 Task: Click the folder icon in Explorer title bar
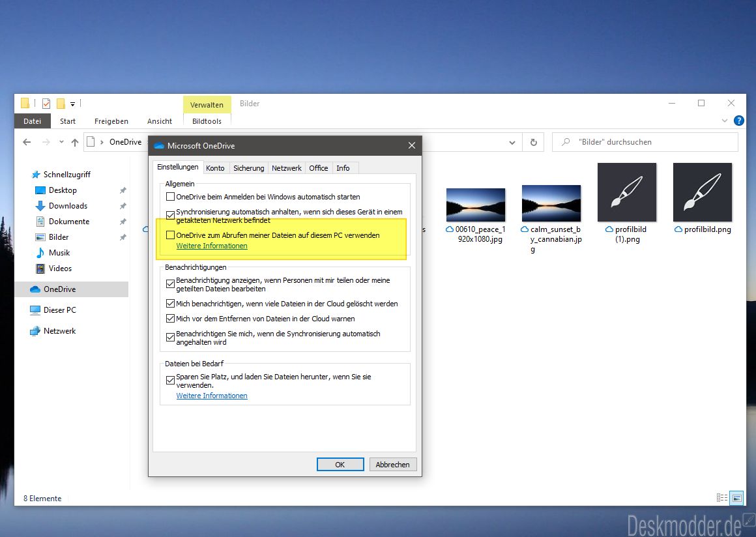pos(25,103)
